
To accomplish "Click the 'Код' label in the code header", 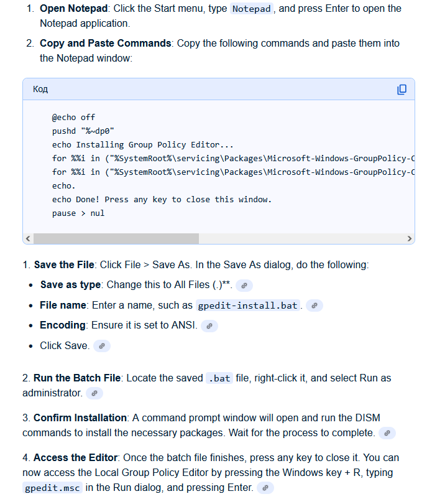I will point(40,90).
